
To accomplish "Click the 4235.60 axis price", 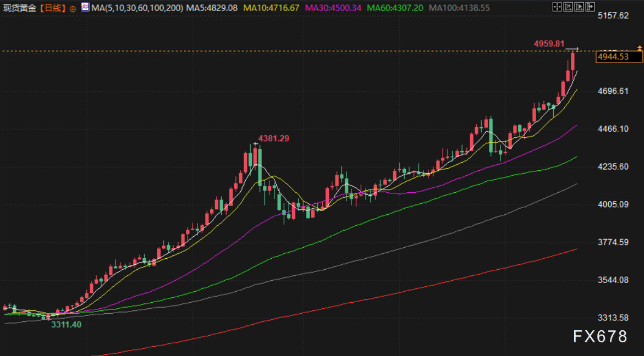I will (x=614, y=166).
